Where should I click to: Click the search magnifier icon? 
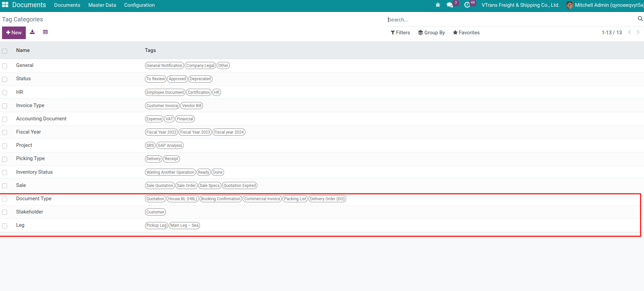[640, 19]
